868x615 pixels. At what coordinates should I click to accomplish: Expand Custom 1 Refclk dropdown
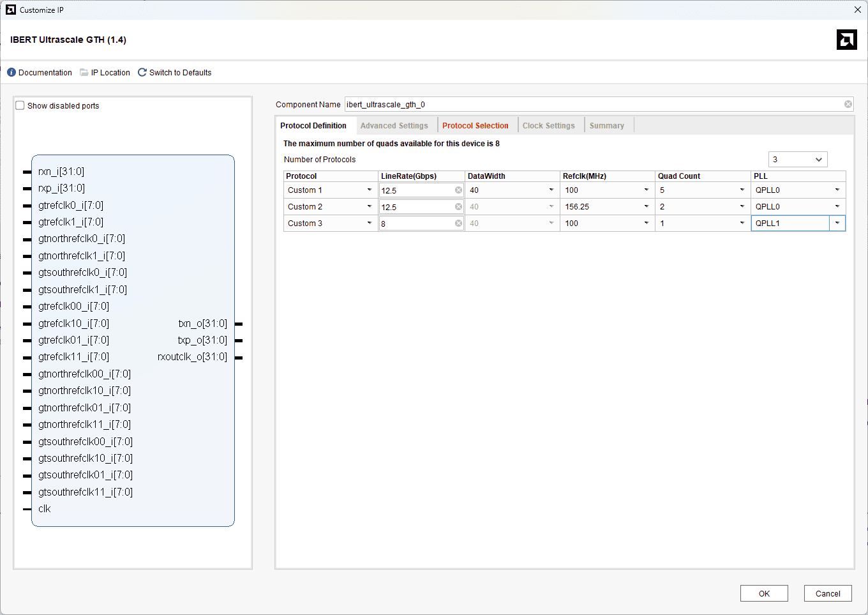click(x=646, y=190)
